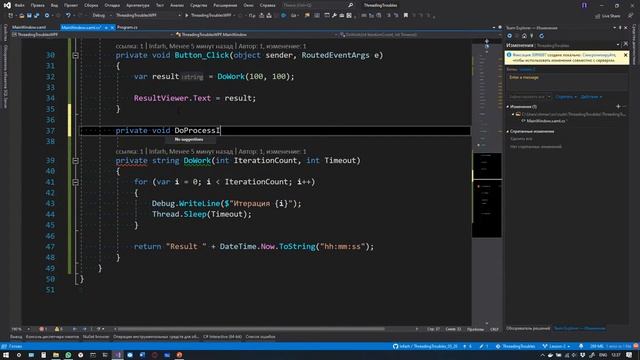Click the Team Explorer plug connect icon
640x360 pixels.
tap(531, 36)
